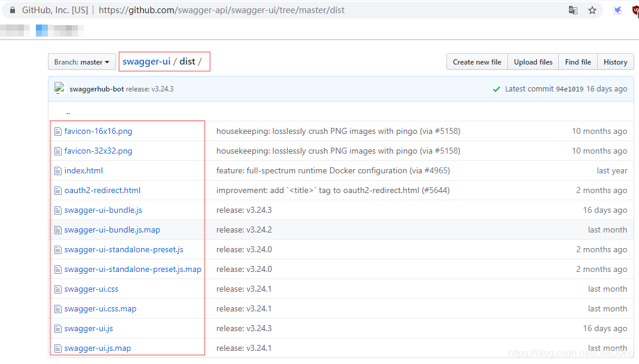The height and width of the screenshot is (364, 639).
Task: Click the blue bird extension icon
Action: (617, 10)
